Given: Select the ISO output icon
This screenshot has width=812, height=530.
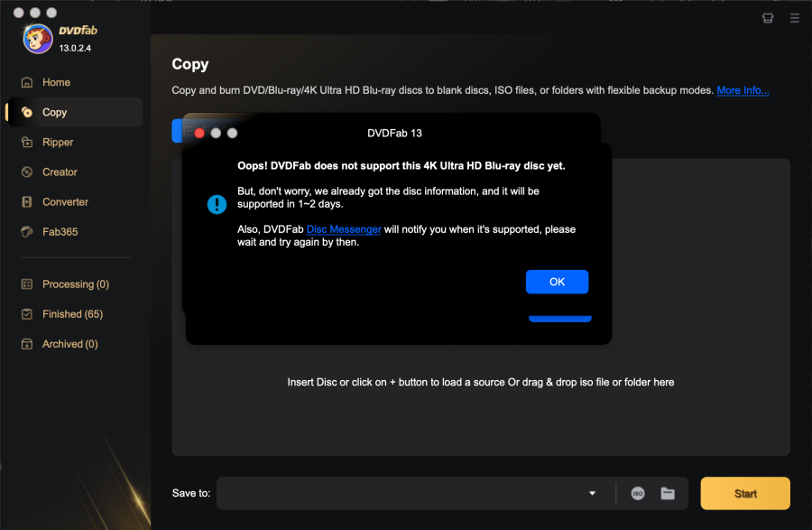Looking at the screenshot, I should coord(638,494).
